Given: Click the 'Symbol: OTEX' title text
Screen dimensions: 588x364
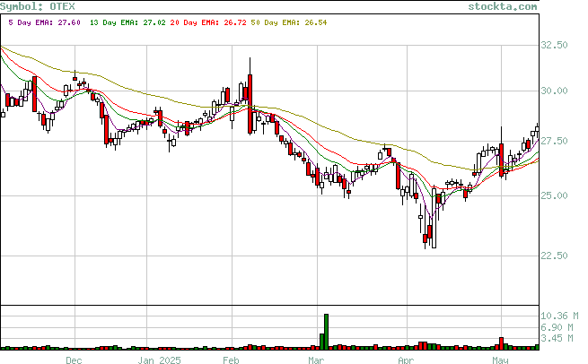Looking at the screenshot, I should [38, 6].
